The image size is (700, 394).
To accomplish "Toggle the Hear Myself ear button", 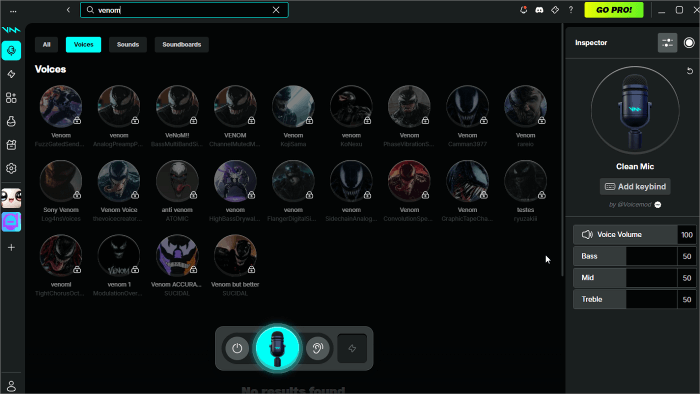I will pos(317,348).
